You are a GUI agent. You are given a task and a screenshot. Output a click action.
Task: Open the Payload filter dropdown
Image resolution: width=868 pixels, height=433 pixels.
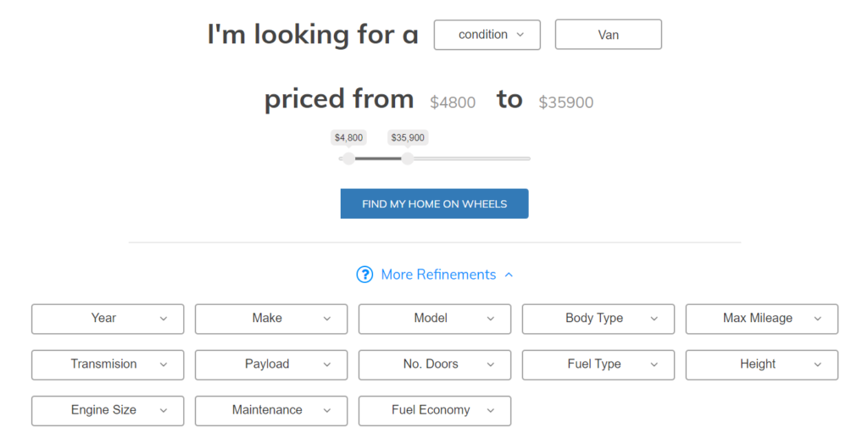click(271, 364)
